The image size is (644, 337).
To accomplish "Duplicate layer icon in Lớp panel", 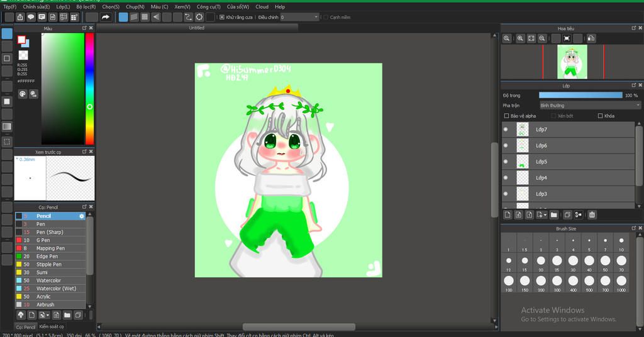I will click(567, 214).
